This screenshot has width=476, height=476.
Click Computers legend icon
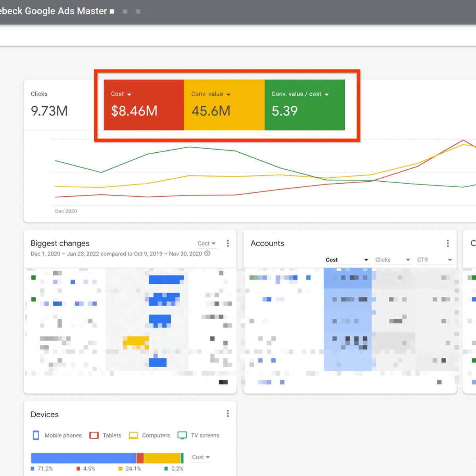point(134,435)
